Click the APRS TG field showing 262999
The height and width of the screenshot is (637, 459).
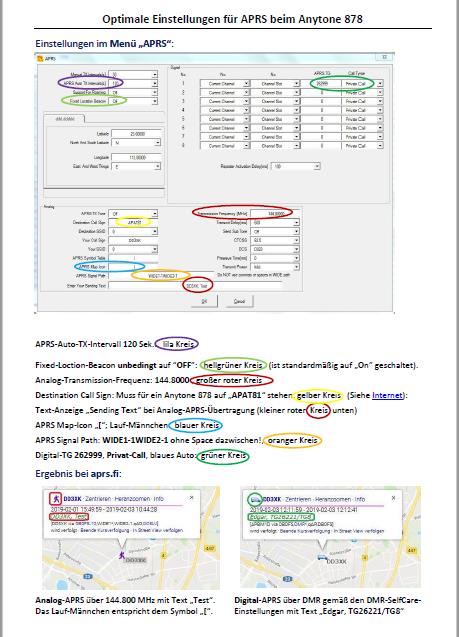322,84
